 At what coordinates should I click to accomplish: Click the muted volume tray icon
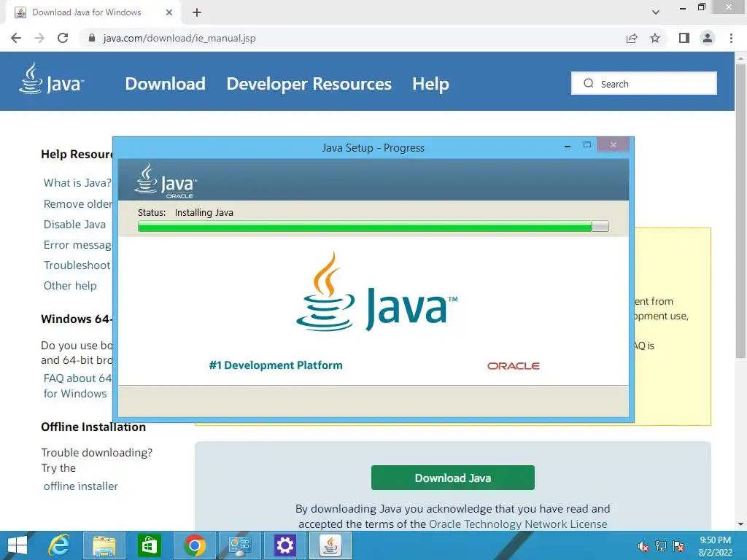643,546
